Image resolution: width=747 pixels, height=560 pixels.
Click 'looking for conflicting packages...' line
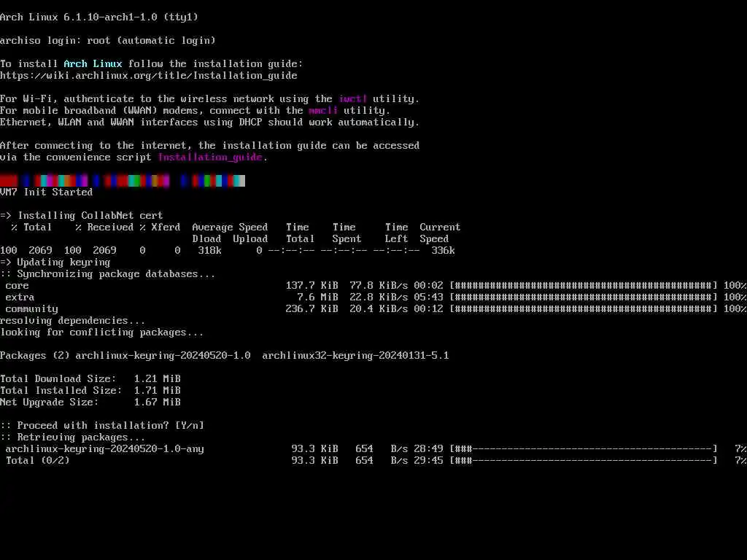102,332
